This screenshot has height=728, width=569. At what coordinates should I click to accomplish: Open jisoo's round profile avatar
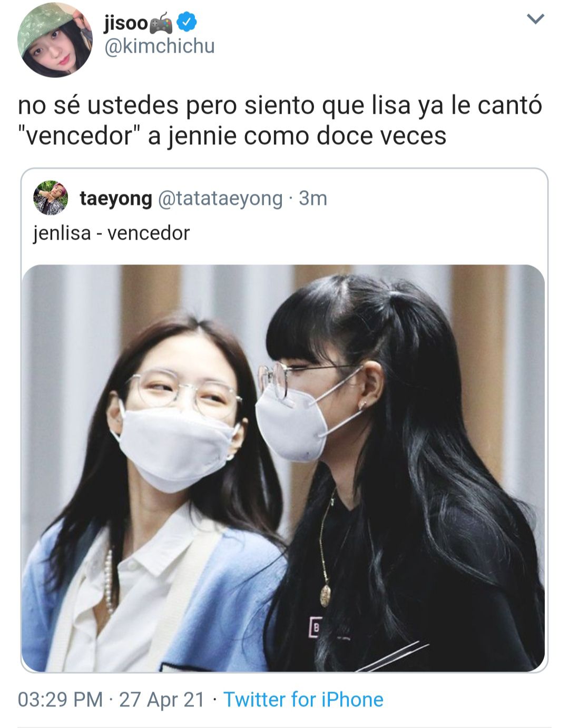[55, 39]
